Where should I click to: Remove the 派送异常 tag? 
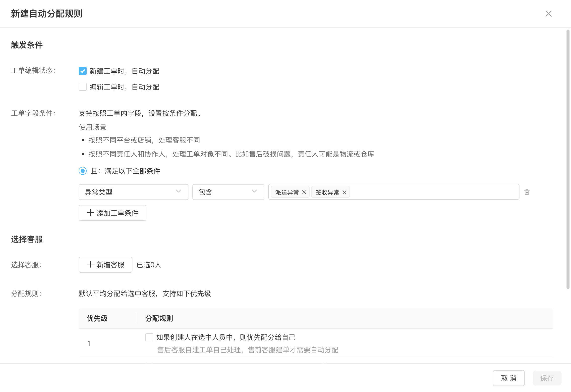304,192
